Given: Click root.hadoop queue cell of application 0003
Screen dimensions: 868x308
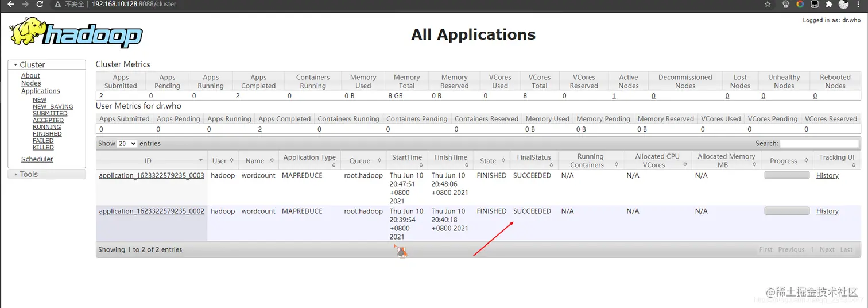Looking at the screenshot, I should [x=363, y=175].
